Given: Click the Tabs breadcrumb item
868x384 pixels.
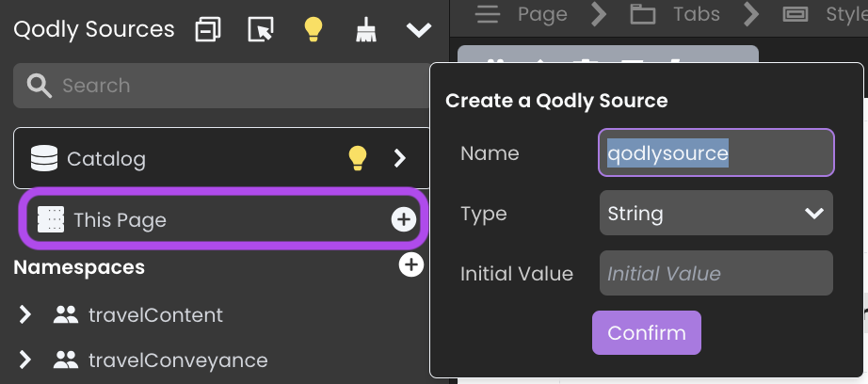Looking at the screenshot, I should pos(697,14).
